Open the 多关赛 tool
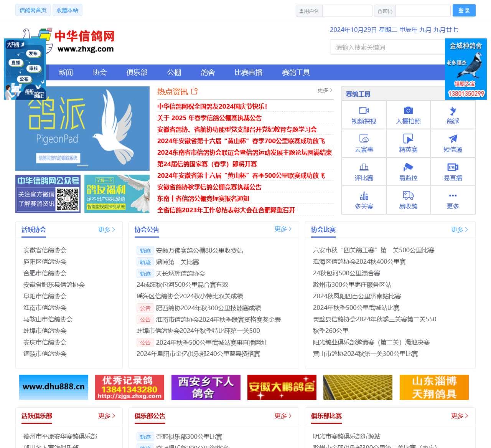491x448 pixels. pyautogui.click(x=364, y=200)
